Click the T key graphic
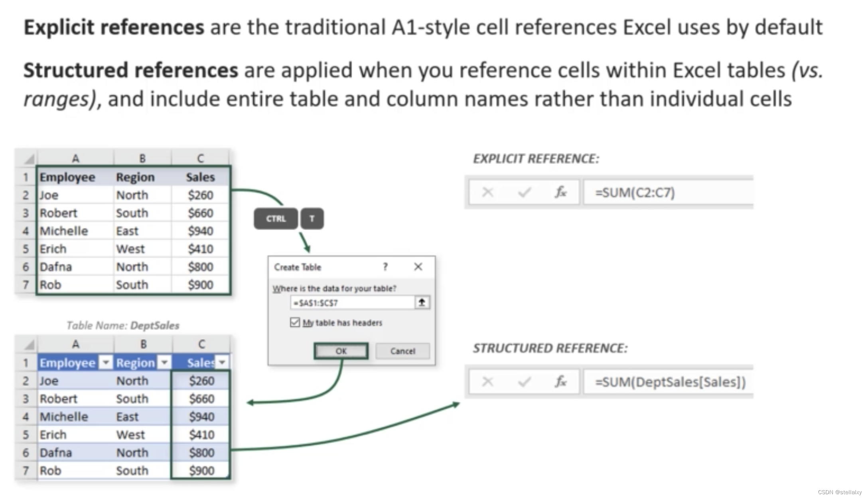 tap(312, 218)
